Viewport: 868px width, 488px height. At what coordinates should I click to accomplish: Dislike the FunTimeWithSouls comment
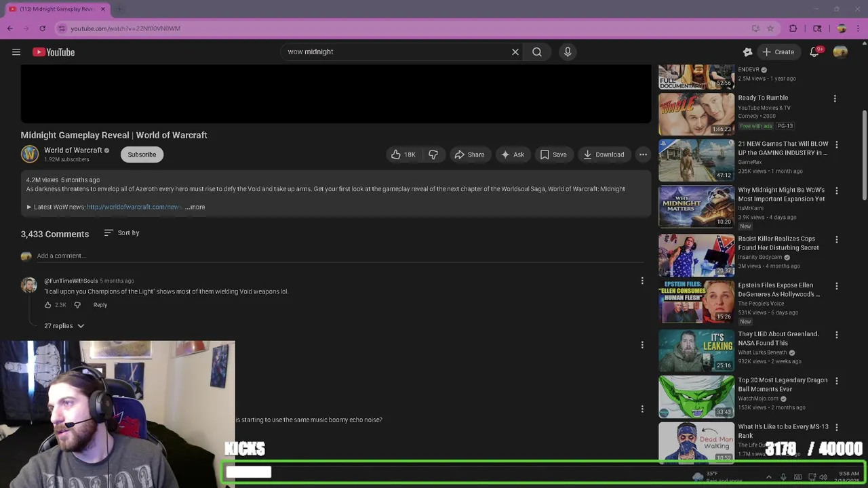[x=77, y=305]
